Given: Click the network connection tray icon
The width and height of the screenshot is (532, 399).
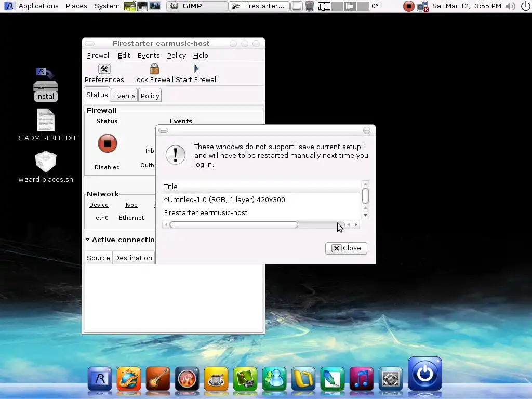Looking at the screenshot, I should point(423,6).
